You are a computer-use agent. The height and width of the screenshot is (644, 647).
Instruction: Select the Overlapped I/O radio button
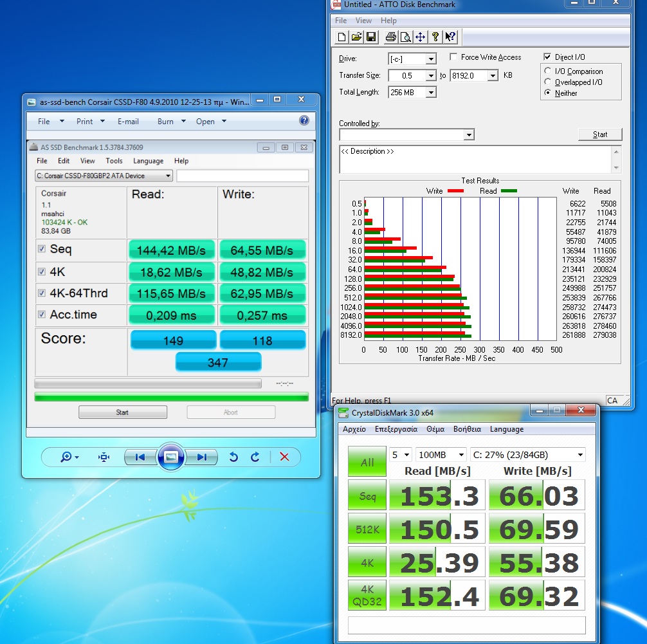coord(548,82)
